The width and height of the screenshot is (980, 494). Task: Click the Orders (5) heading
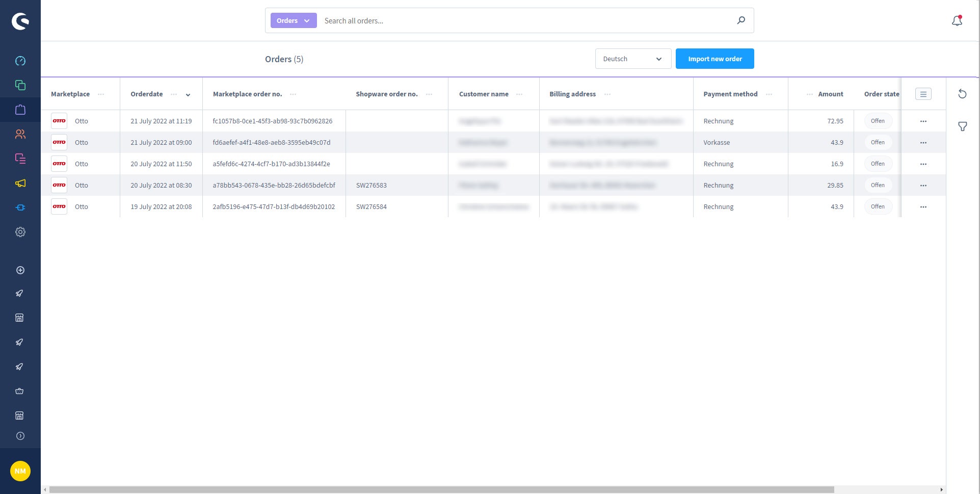point(284,59)
